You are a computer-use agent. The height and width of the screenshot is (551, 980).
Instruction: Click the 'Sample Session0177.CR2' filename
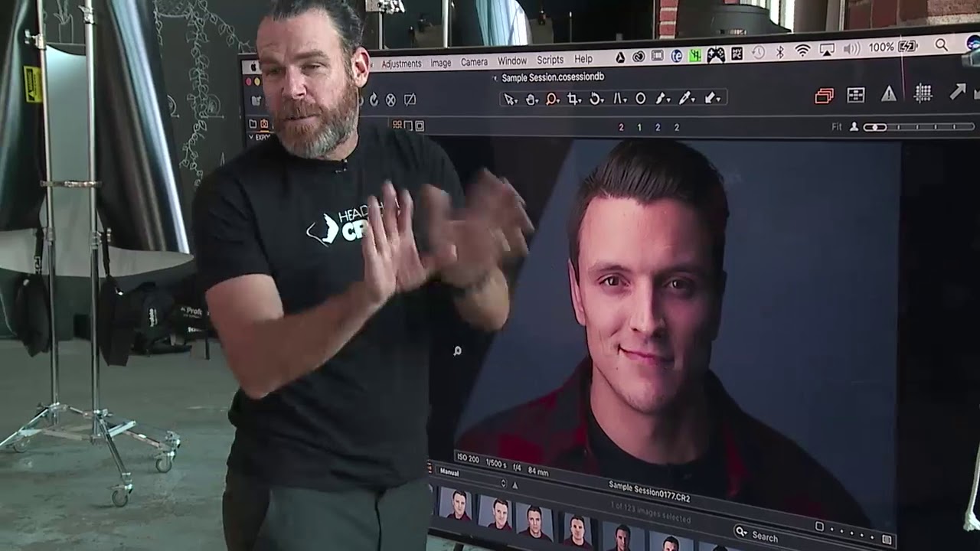coord(649,491)
